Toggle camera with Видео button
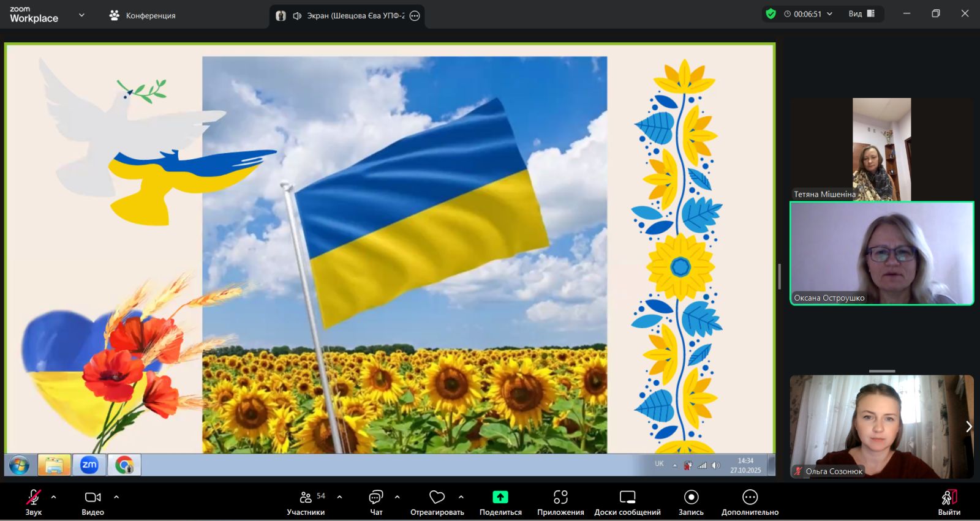The width and height of the screenshot is (980, 521). tap(93, 502)
